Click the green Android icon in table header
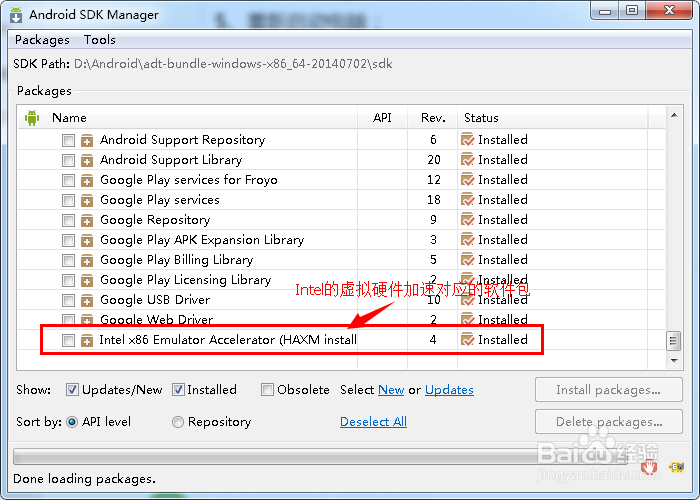700x500 pixels. [x=32, y=118]
